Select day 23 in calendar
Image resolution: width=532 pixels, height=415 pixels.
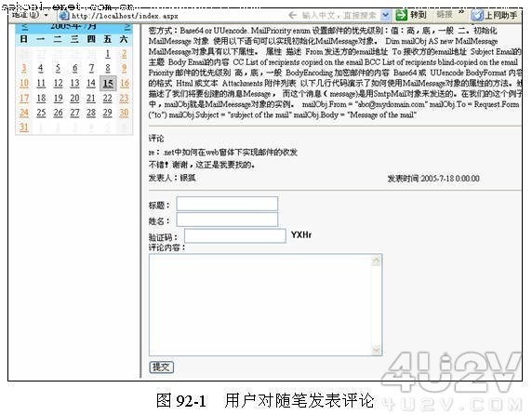pos(125,99)
